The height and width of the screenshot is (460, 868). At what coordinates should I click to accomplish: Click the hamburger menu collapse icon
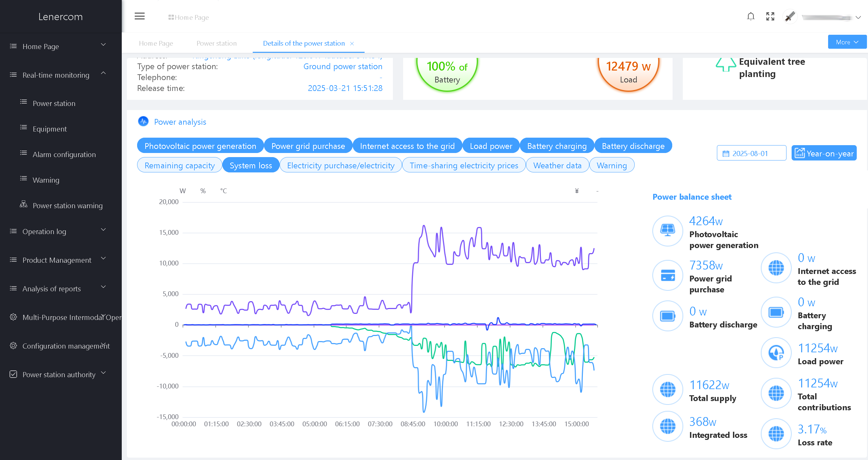[139, 16]
